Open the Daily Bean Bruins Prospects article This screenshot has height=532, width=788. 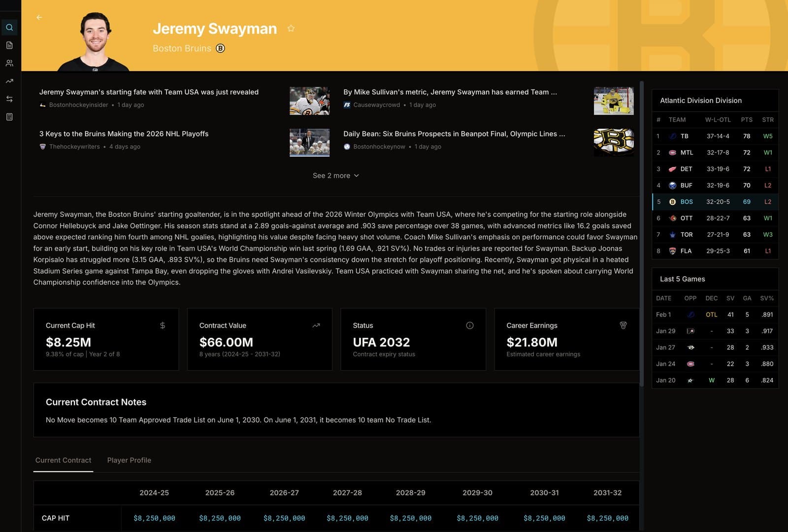[454, 134]
